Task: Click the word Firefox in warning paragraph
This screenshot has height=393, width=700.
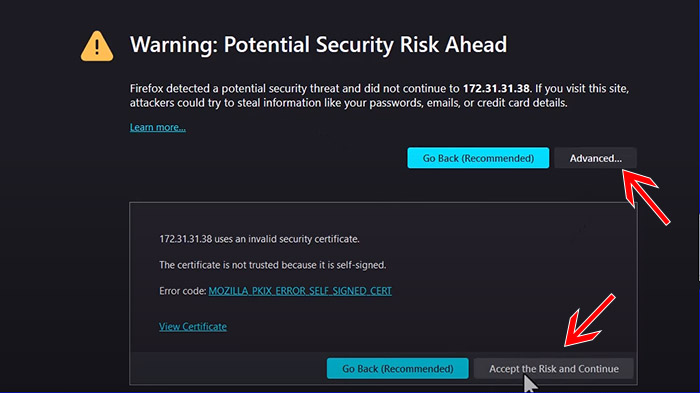Action: tap(146, 88)
